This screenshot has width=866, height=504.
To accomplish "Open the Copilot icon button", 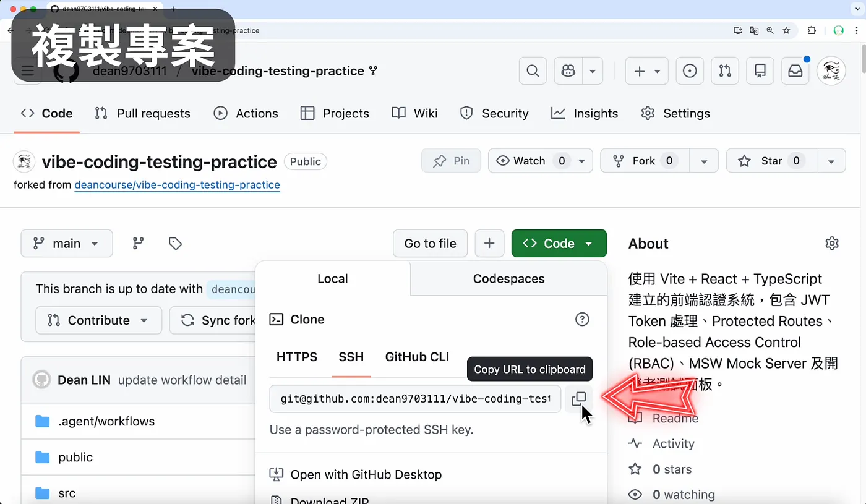I will 568,71.
